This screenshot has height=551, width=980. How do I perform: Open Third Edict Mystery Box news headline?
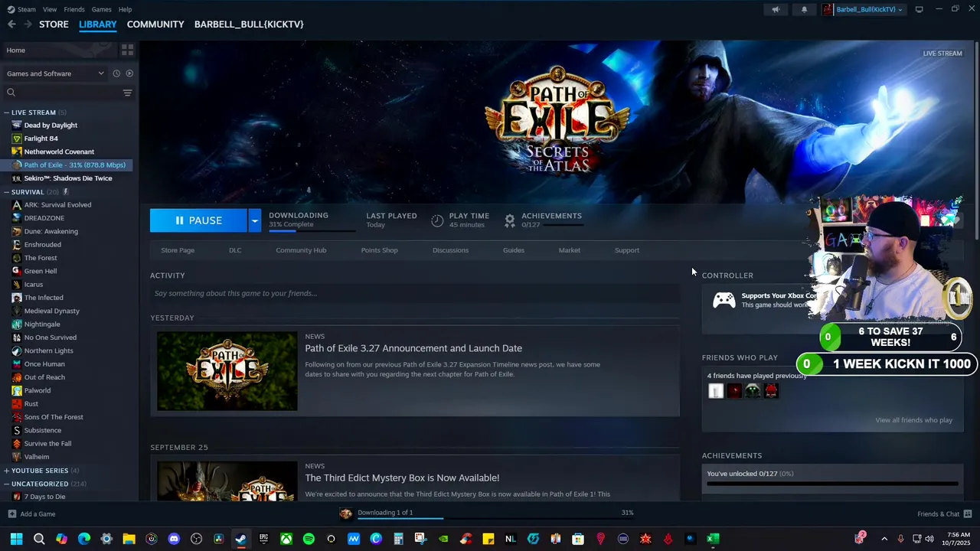[x=402, y=478]
